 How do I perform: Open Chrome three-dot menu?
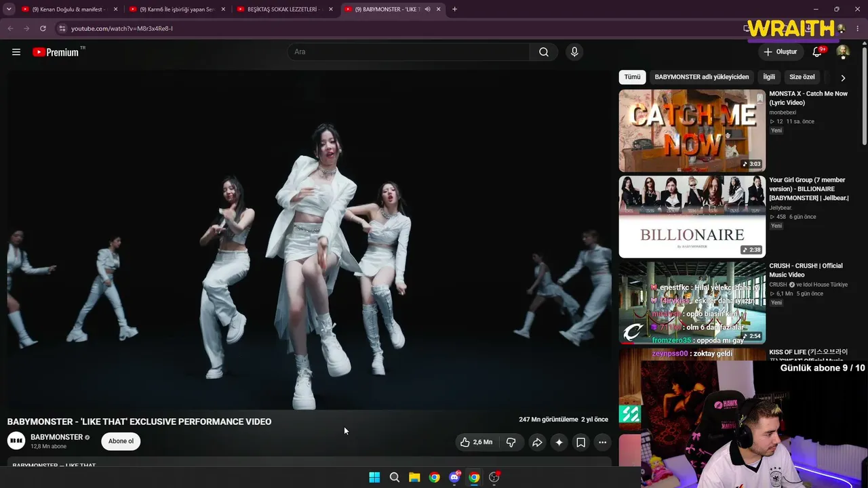click(858, 28)
